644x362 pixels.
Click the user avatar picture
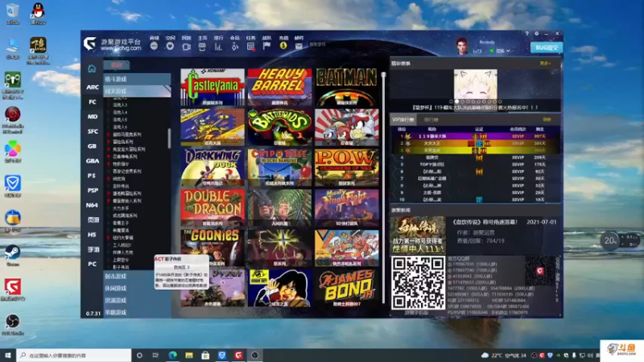(462, 46)
